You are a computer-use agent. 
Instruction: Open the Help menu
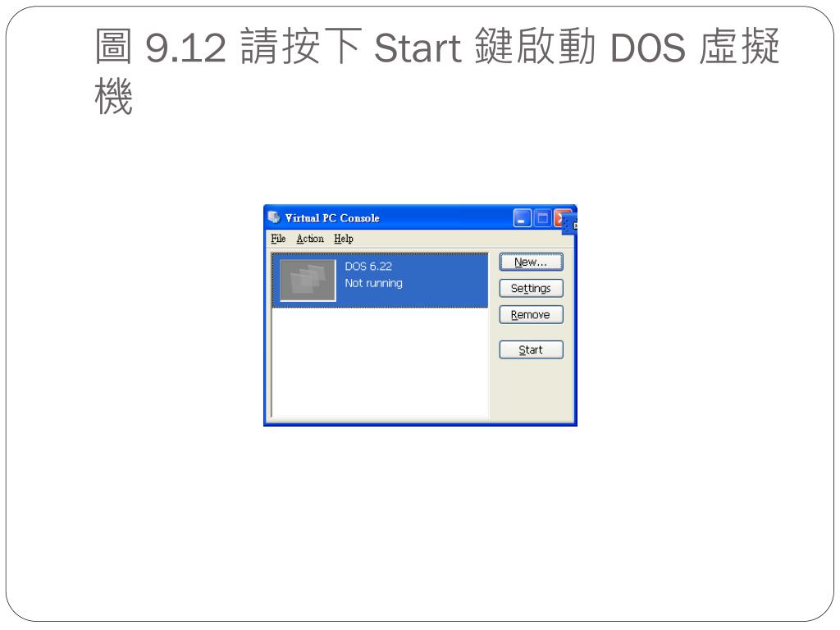tap(344, 239)
